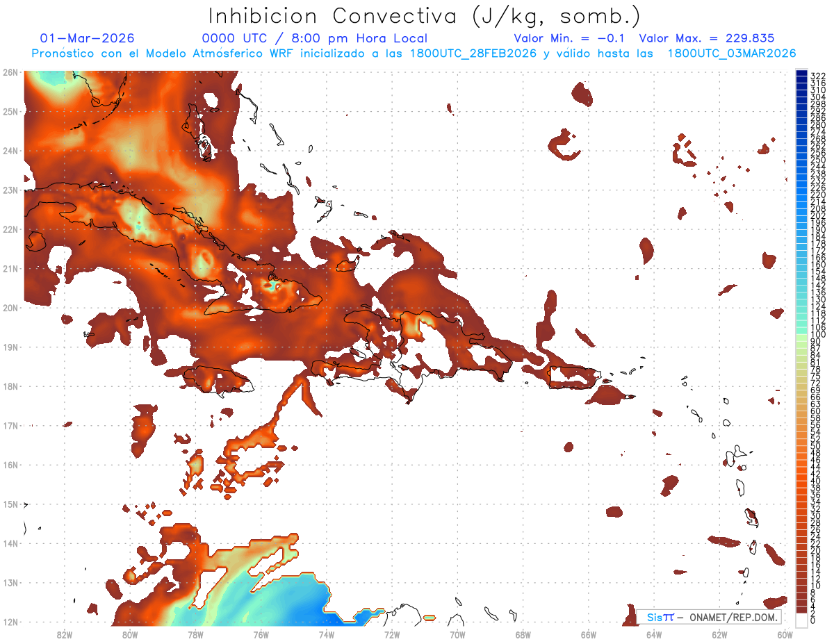Select the date label '01-Mar-2026'
The width and height of the screenshot is (834, 644).
point(88,38)
